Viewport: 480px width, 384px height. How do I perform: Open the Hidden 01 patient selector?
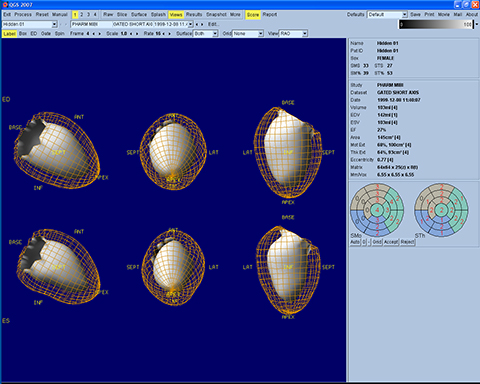30,24
